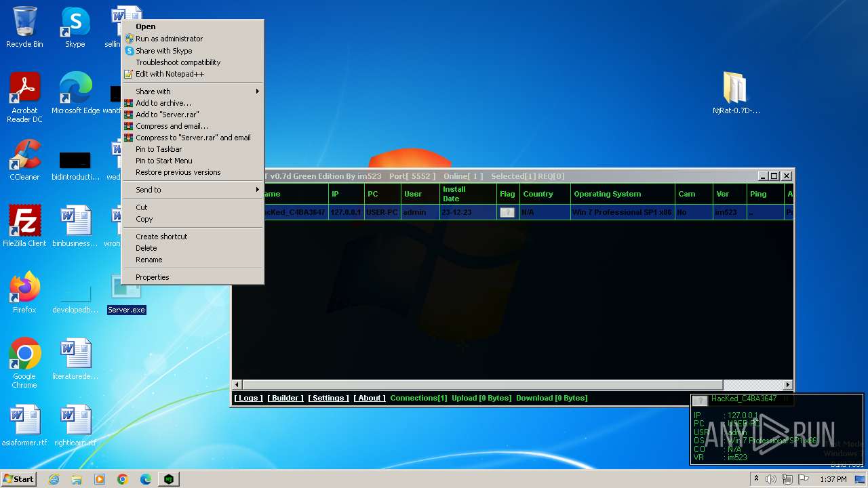This screenshot has width=868, height=488.
Task: Launch Acrobat Reader DC from desktop
Action: pyautogui.click(x=24, y=97)
